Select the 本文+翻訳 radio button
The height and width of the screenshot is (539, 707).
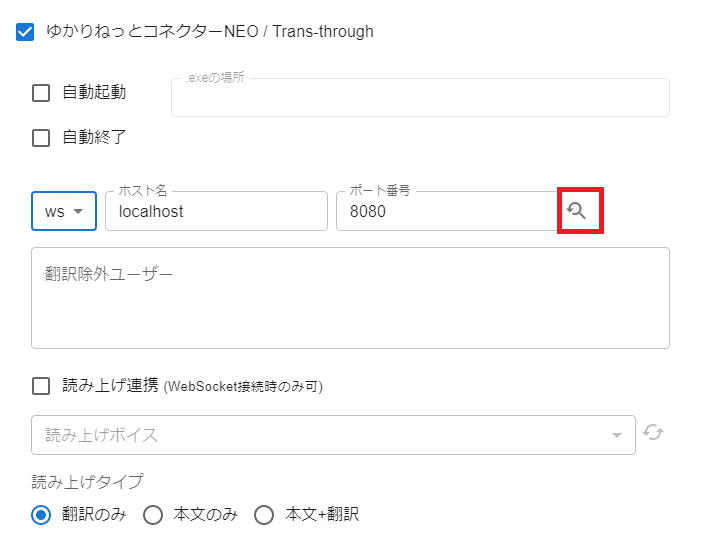click(264, 515)
